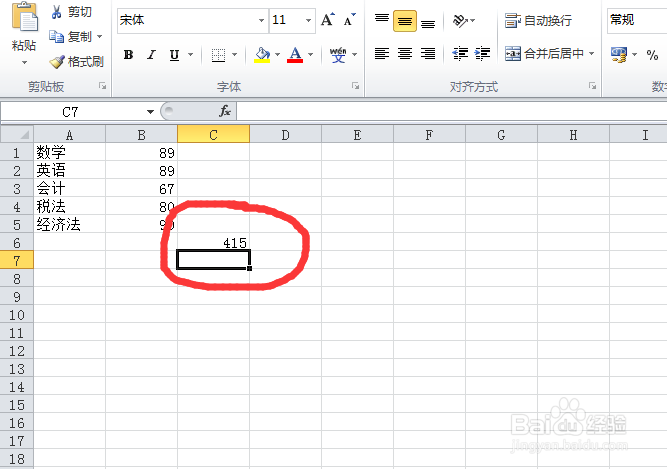Click the accounting number format icon
The image size is (667, 469).
[x=619, y=54]
